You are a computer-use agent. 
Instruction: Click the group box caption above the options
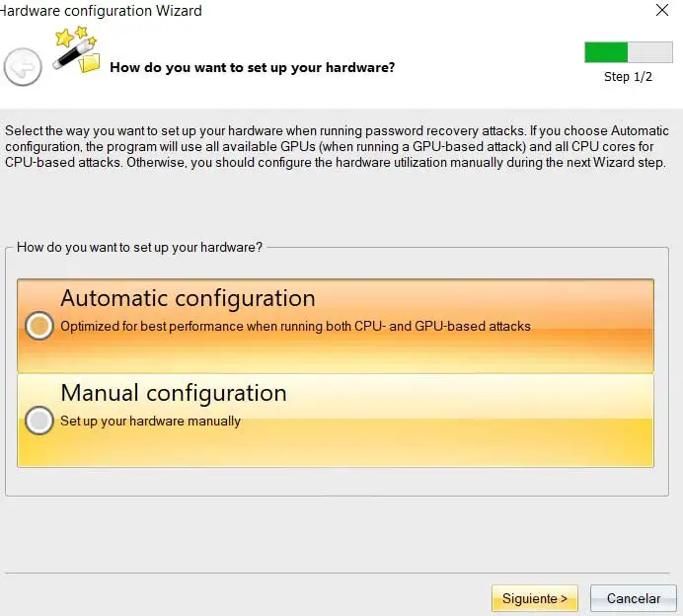pyautogui.click(x=139, y=247)
